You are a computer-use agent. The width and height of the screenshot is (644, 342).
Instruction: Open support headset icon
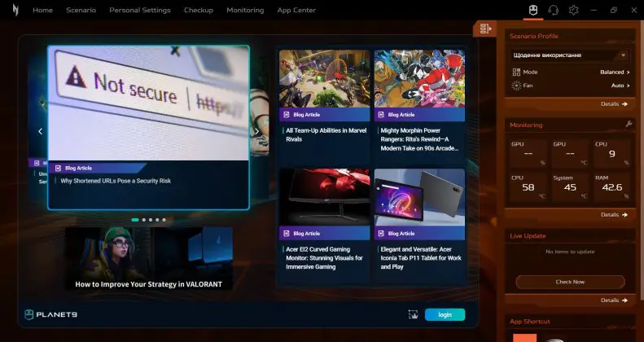click(554, 10)
